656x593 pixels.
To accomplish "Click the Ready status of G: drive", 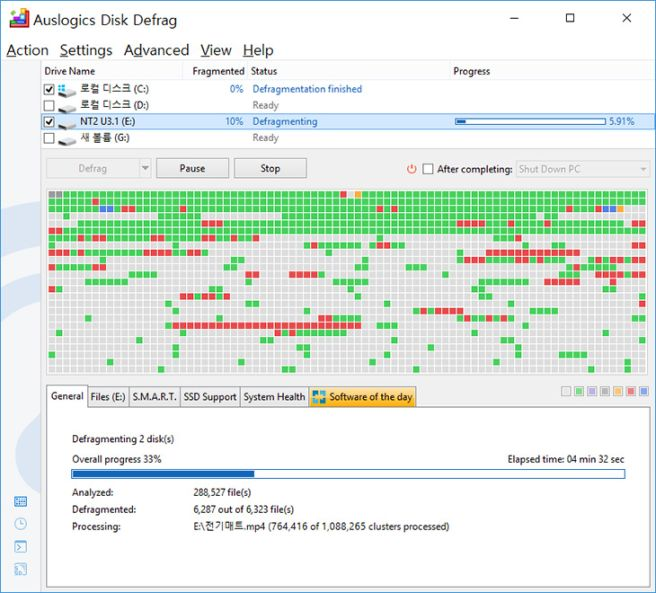I will click(265, 138).
